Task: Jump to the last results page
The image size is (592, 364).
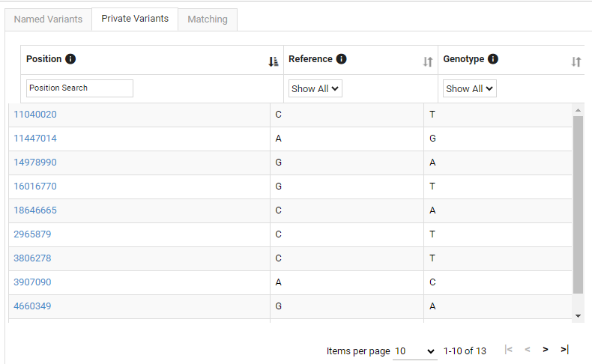Action: pyautogui.click(x=564, y=350)
